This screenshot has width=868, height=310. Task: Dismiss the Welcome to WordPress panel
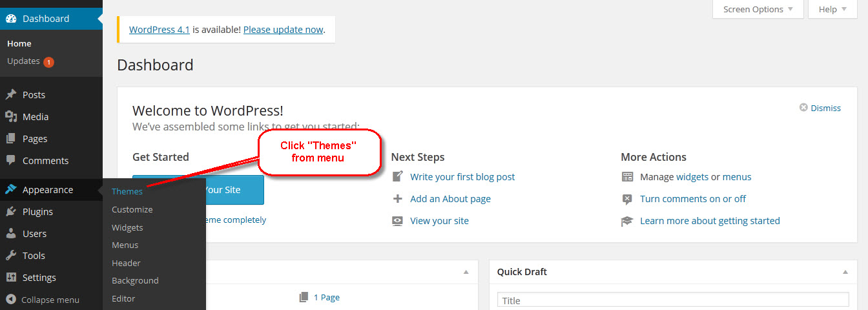820,108
